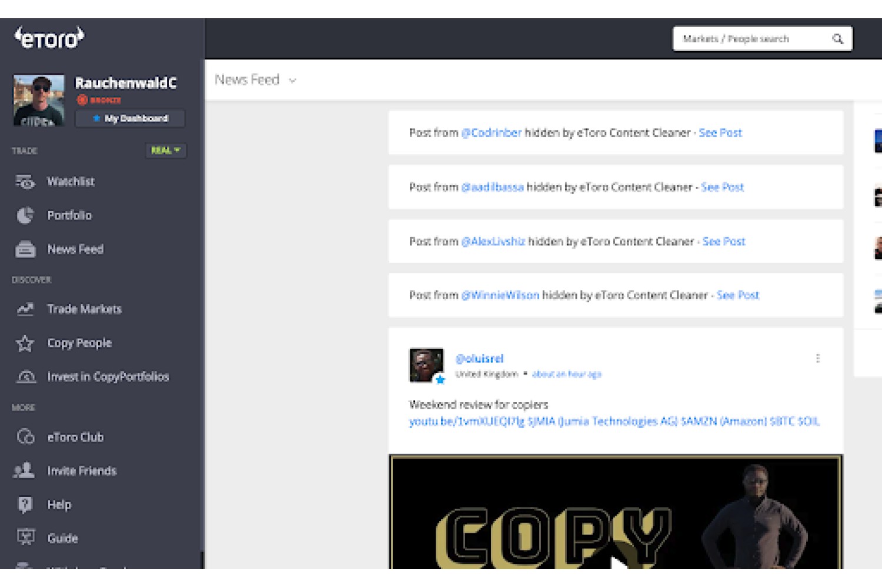Click the search magnifier icon

tap(837, 39)
